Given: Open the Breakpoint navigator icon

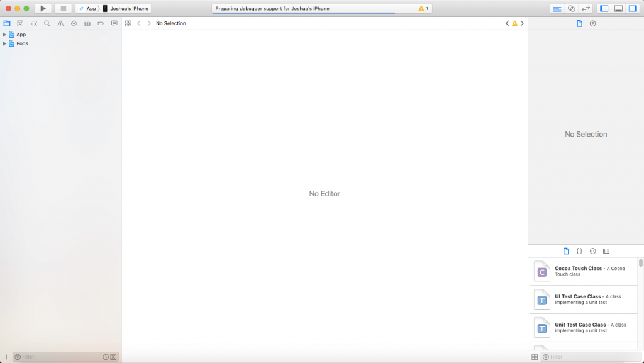Looking at the screenshot, I should pos(101,23).
